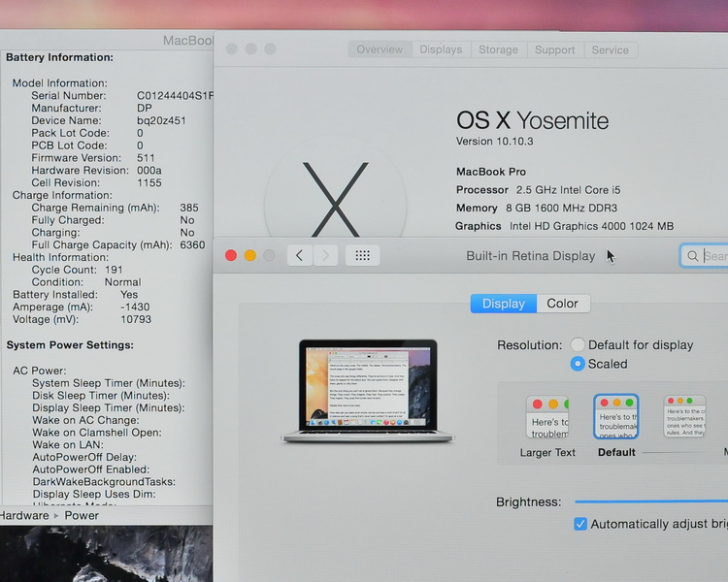Toggle Automatically adjust brightness checkbox
The image size is (728, 582).
tap(579, 524)
